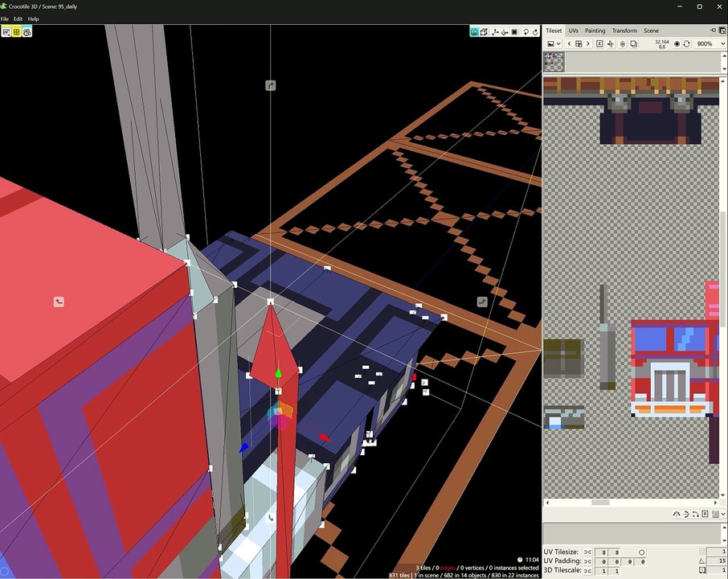Click the rotate handle icon left of the selection
The image size is (728, 579).
59,302
